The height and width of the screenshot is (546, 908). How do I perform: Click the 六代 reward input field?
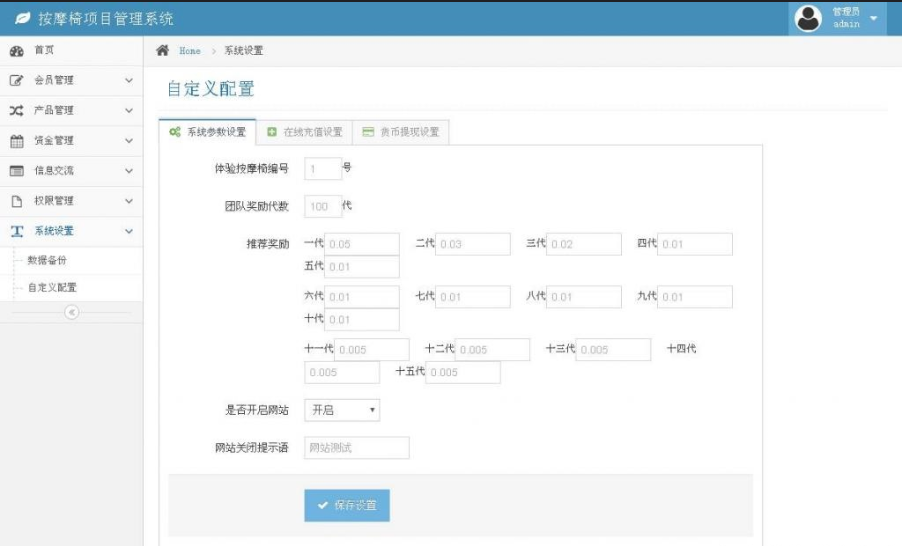[x=362, y=296]
